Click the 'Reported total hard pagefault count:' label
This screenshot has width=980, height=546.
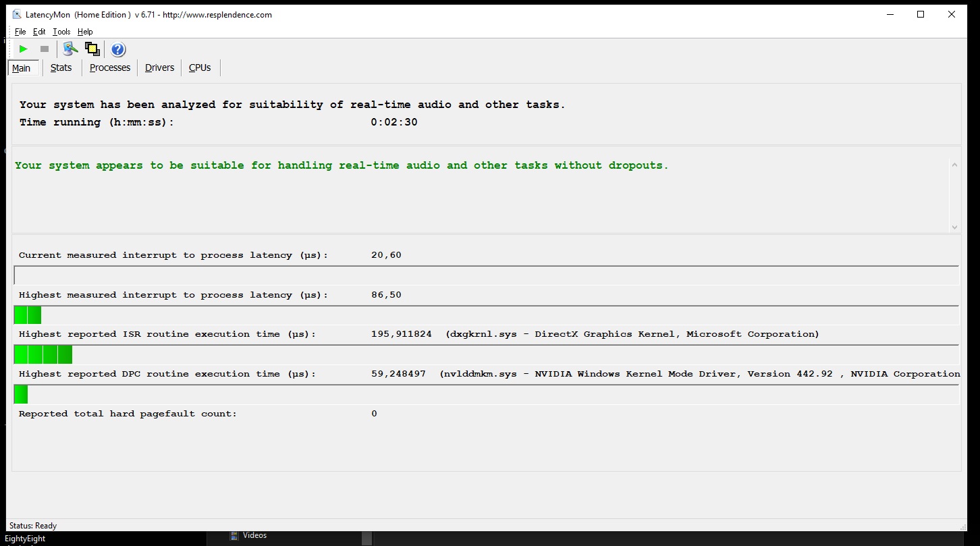click(x=128, y=414)
